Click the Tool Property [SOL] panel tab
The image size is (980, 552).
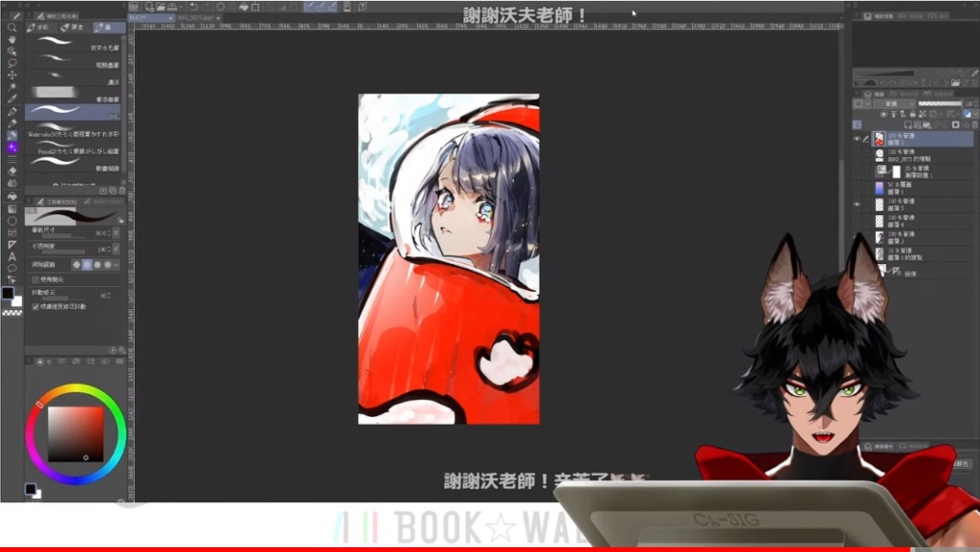pos(56,202)
